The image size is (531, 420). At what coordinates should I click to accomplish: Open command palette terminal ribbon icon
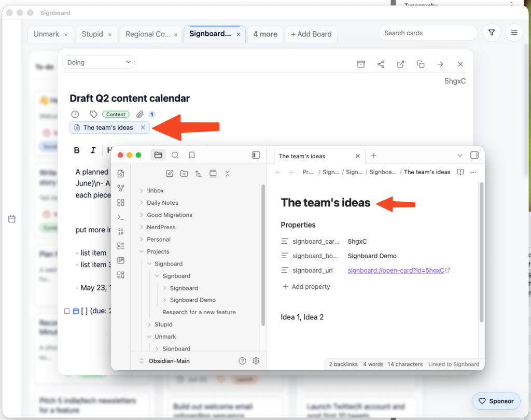pyautogui.click(x=121, y=217)
